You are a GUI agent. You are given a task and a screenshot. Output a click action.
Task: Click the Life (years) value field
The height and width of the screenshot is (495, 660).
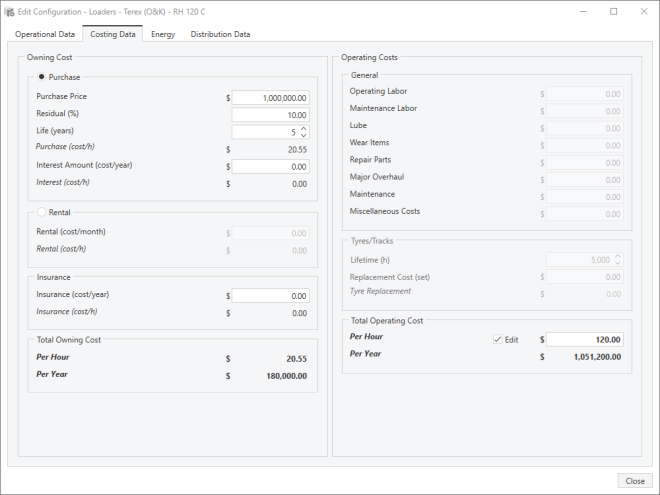click(x=264, y=132)
